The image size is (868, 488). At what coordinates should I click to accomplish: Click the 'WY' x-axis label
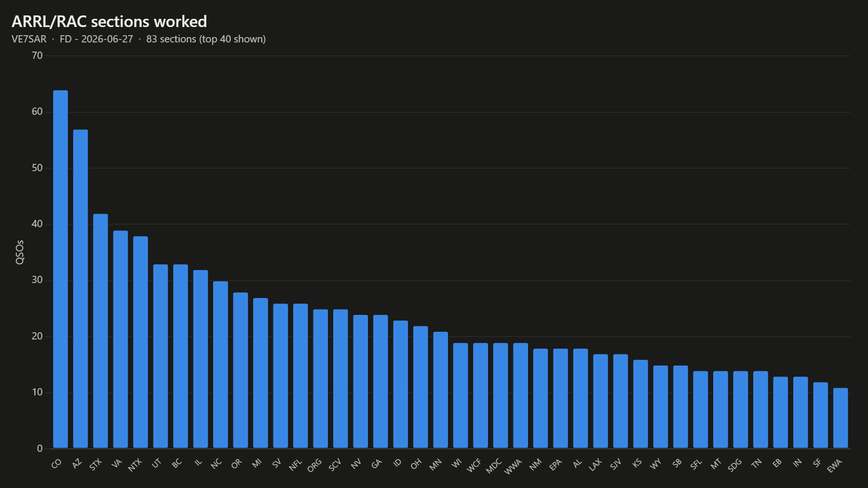pyautogui.click(x=656, y=464)
